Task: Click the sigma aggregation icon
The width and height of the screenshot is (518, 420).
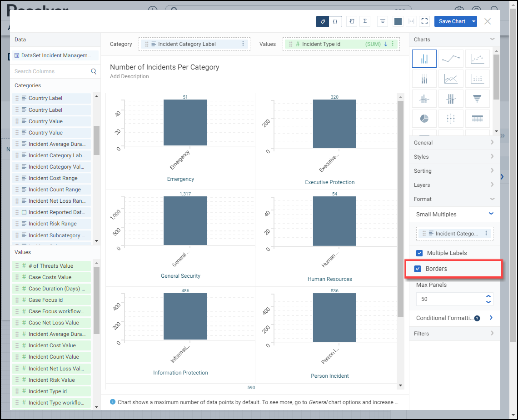Action: (x=365, y=21)
